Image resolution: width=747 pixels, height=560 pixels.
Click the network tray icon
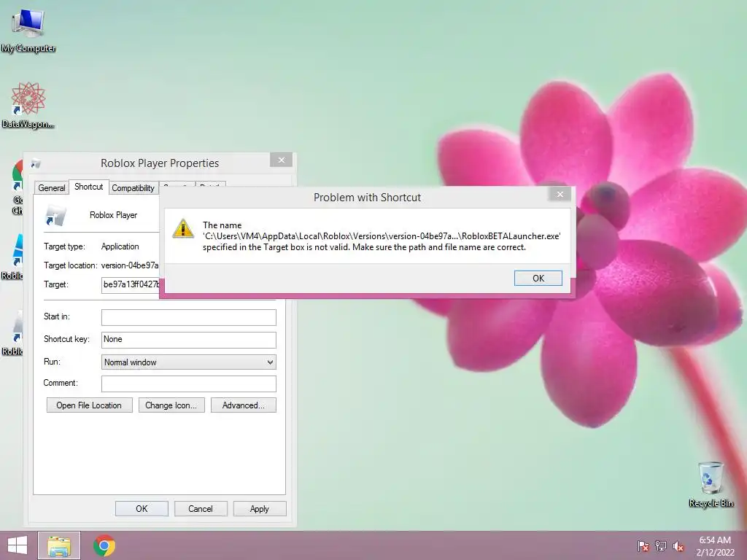tap(661, 545)
